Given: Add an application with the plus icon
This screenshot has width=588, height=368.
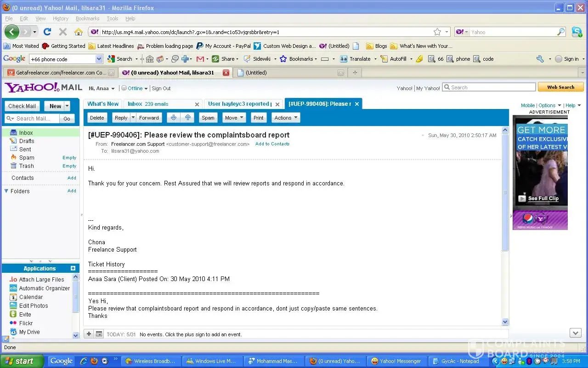Looking at the screenshot, I should coord(73,268).
